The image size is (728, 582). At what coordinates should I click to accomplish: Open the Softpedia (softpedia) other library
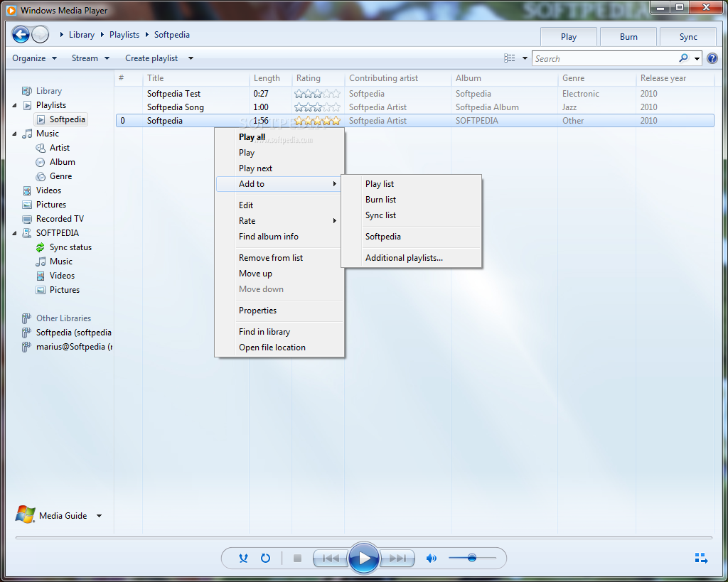[x=66, y=333]
